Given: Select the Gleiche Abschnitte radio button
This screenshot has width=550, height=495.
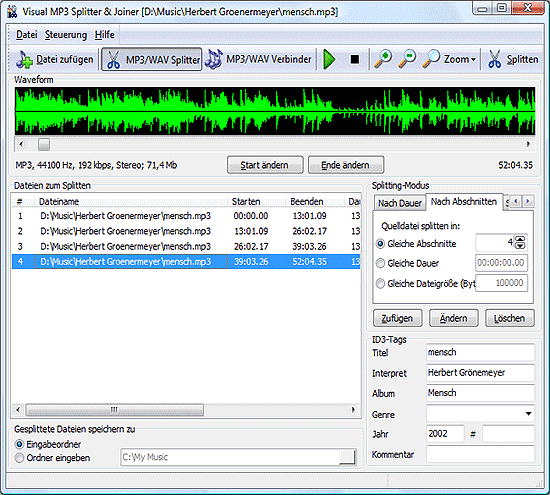Looking at the screenshot, I should 380,243.
